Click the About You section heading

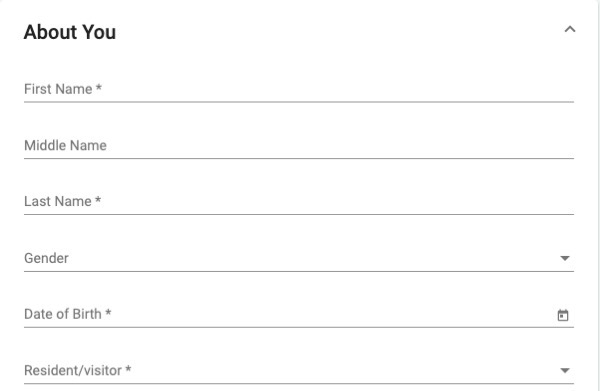70,32
